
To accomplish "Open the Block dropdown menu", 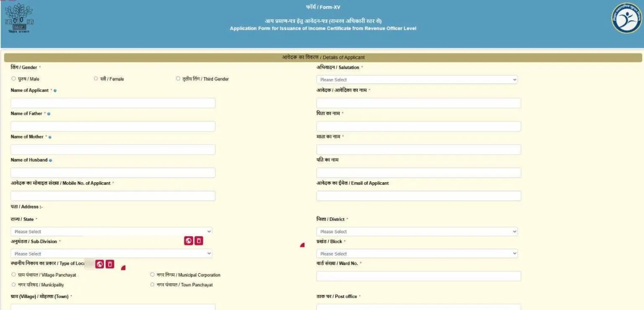I will (x=417, y=254).
